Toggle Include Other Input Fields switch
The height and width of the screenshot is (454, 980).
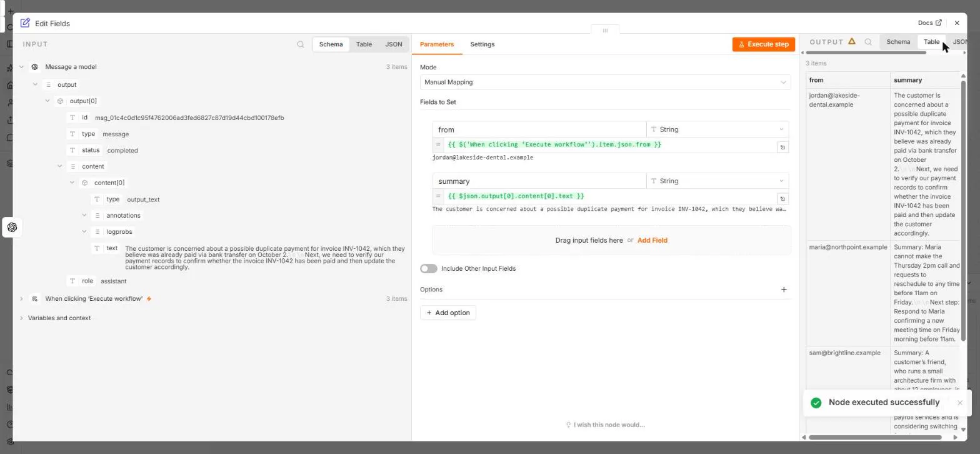429,269
